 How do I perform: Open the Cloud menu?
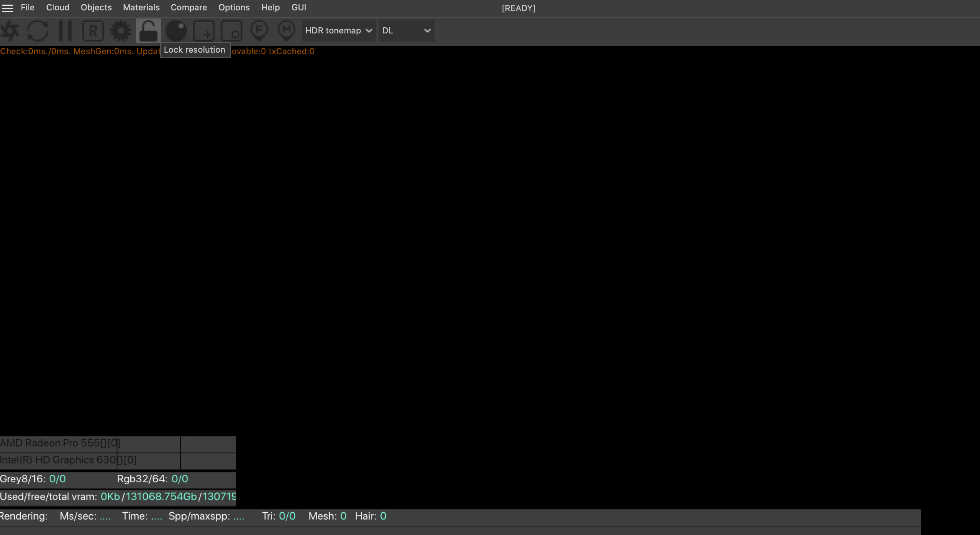58,8
